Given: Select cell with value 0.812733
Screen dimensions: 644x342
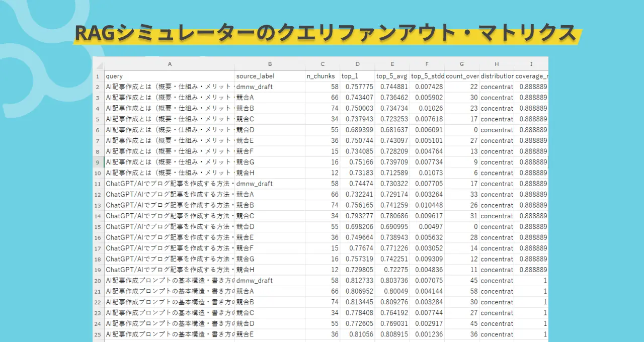Looking at the screenshot, I should tap(357, 281).
